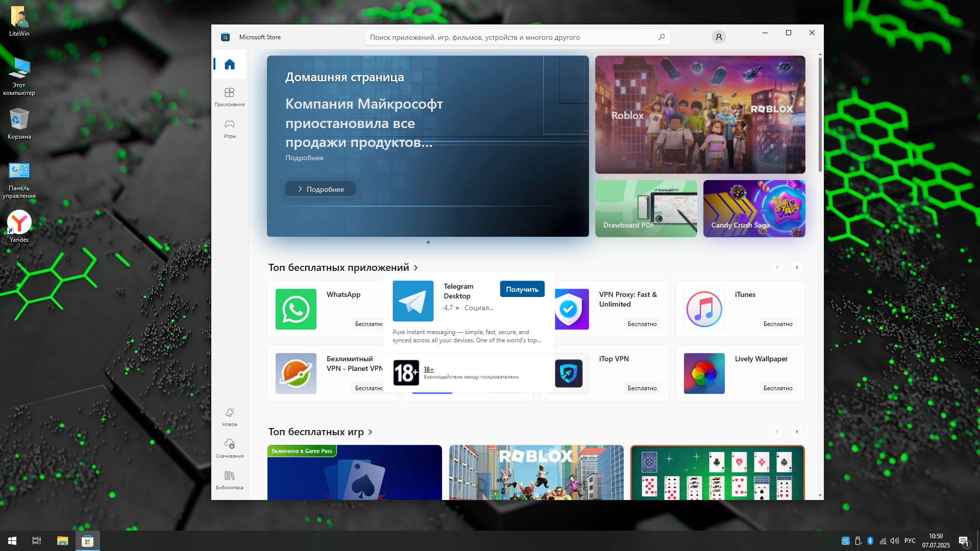Screen dimensions: 980x551
Task: Click the search magnifier icon
Action: point(661,37)
